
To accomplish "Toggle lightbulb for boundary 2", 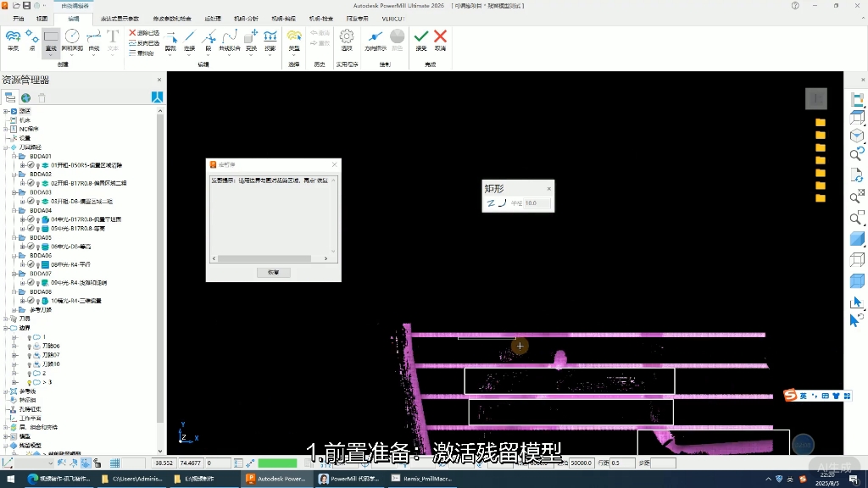I will tap(30, 373).
